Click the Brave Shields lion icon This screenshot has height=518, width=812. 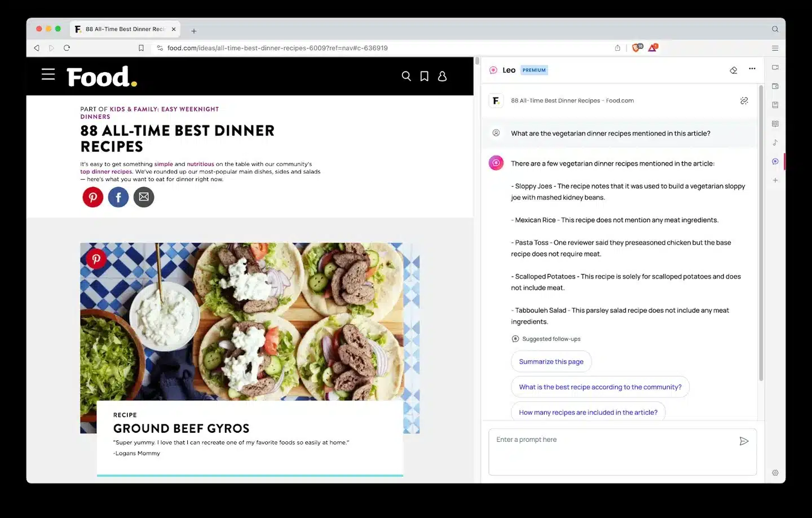click(637, 48)
